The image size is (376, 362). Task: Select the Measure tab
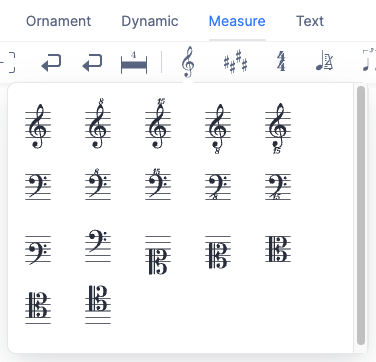point(237,21)
